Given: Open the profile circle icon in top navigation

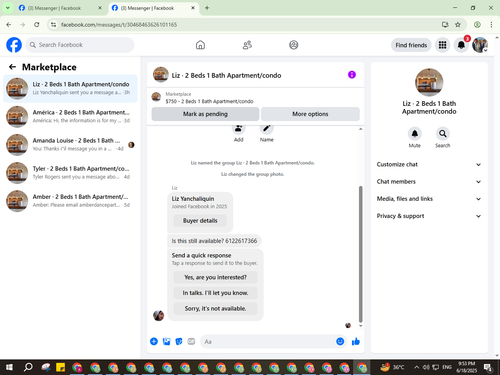Looking at the screenshot, I should [x=293, y=45].
